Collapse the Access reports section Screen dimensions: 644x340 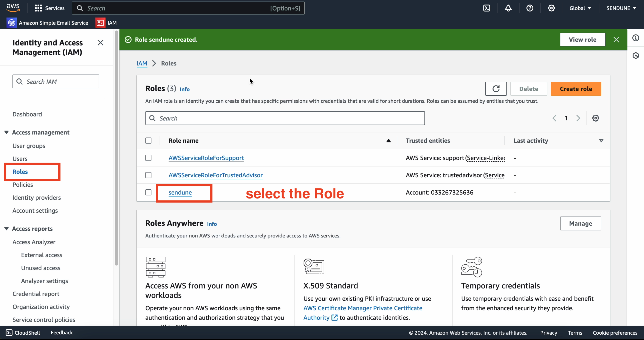[6, 228]
